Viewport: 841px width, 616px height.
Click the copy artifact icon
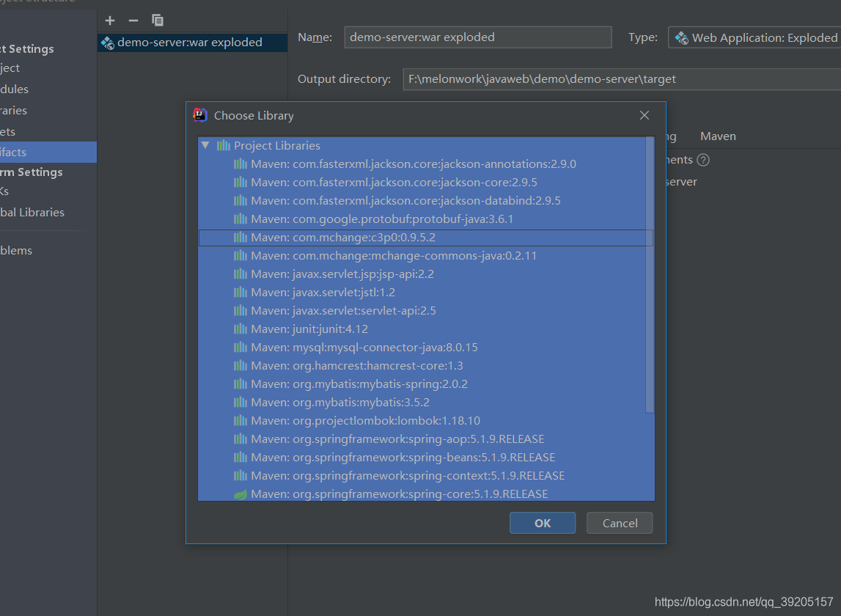tap(158, 21)
